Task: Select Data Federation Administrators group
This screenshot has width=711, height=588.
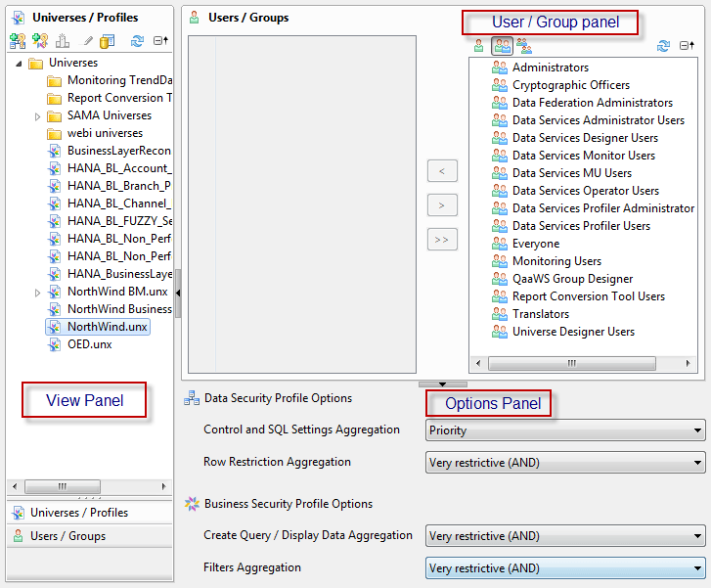Action: tap(593, 103)
